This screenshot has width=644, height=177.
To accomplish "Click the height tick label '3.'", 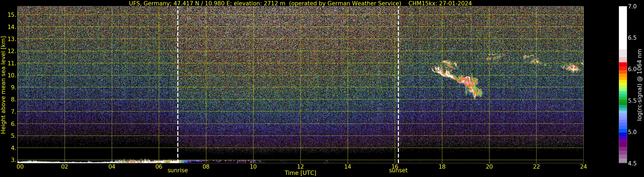I will tap(13, 160).
